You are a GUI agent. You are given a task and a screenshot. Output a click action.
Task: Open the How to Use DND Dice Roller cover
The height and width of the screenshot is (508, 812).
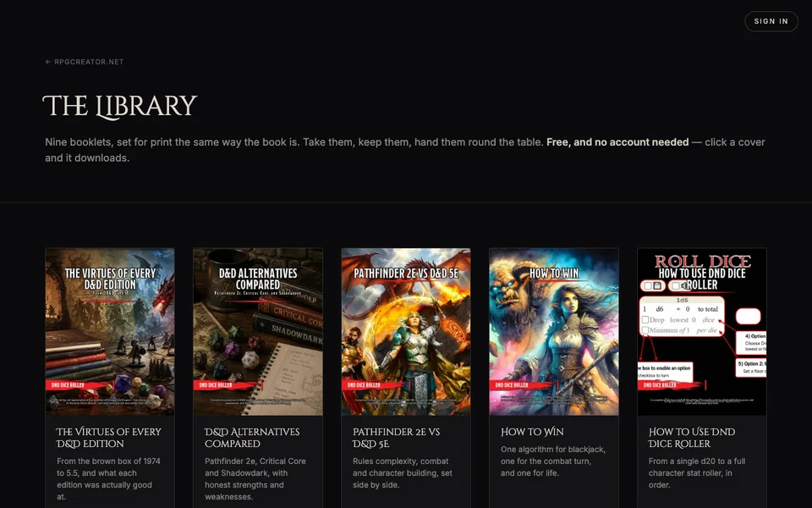[x=702, y=332]
